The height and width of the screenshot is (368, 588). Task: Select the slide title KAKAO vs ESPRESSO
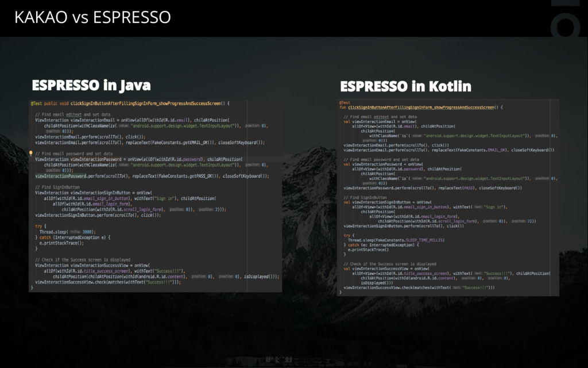(x=92, y=17)
